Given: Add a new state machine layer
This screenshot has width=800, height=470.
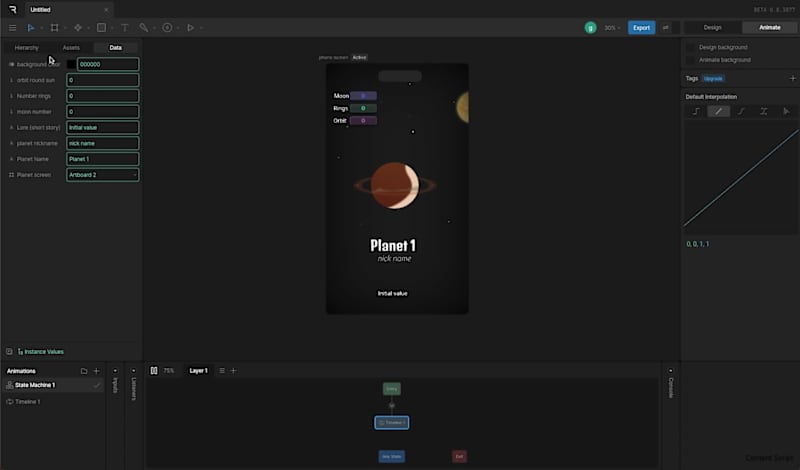Looking at the screenshot, I should 233,370.
